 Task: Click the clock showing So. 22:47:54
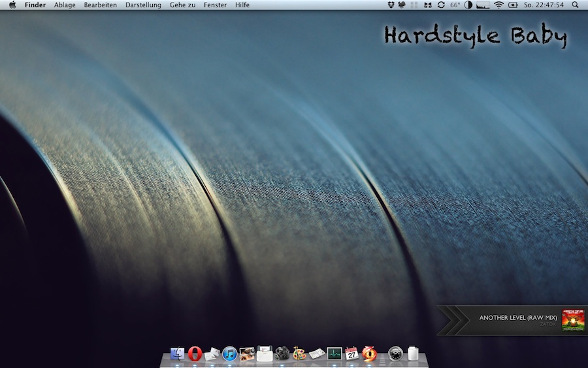tap(544, 5)
